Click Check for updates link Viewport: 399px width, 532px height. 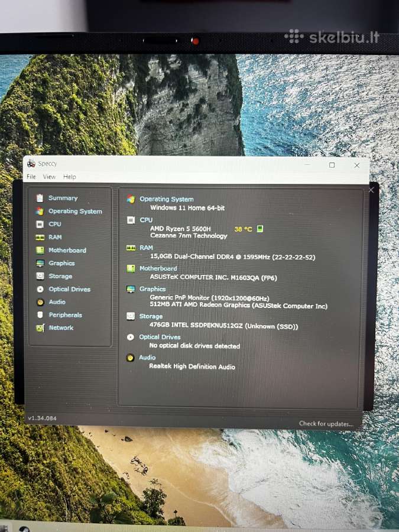point(326,423)
